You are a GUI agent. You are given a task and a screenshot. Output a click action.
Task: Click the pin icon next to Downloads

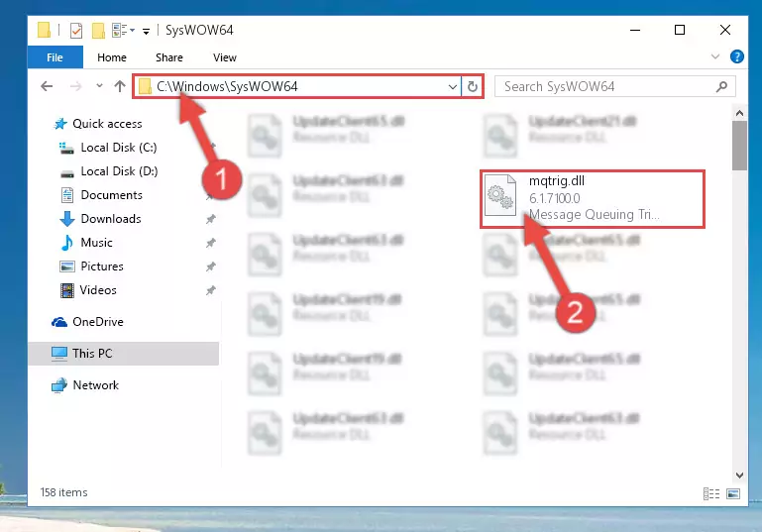point(210,219)
